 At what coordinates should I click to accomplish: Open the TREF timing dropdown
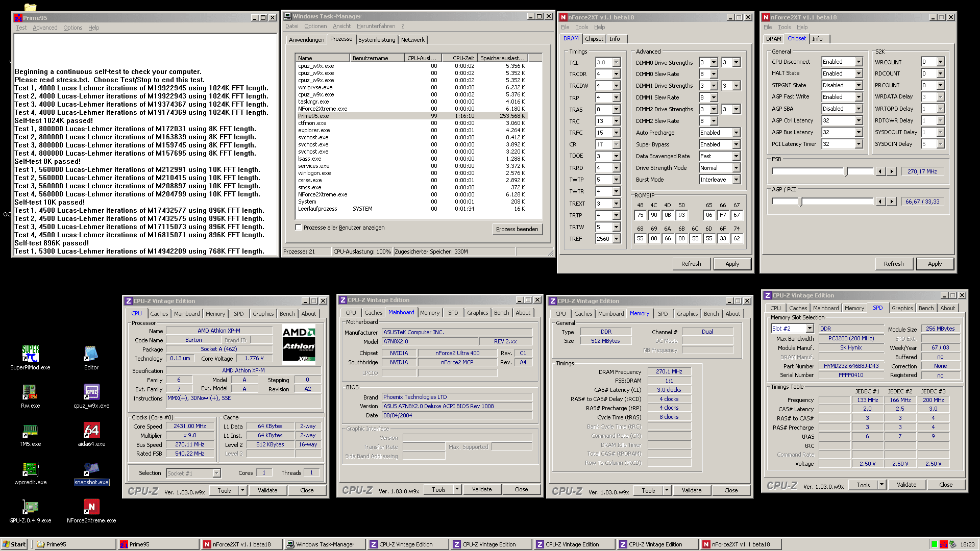[x=616, y=239]
